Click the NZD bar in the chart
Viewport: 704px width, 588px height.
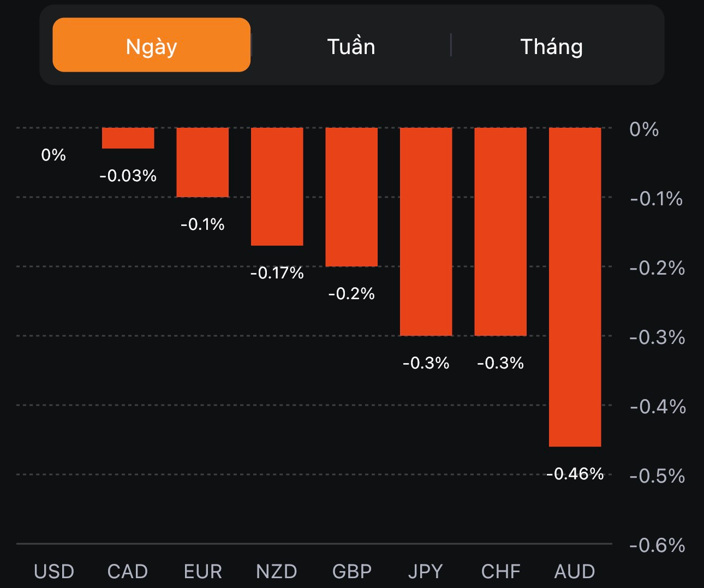coord(277,186)
